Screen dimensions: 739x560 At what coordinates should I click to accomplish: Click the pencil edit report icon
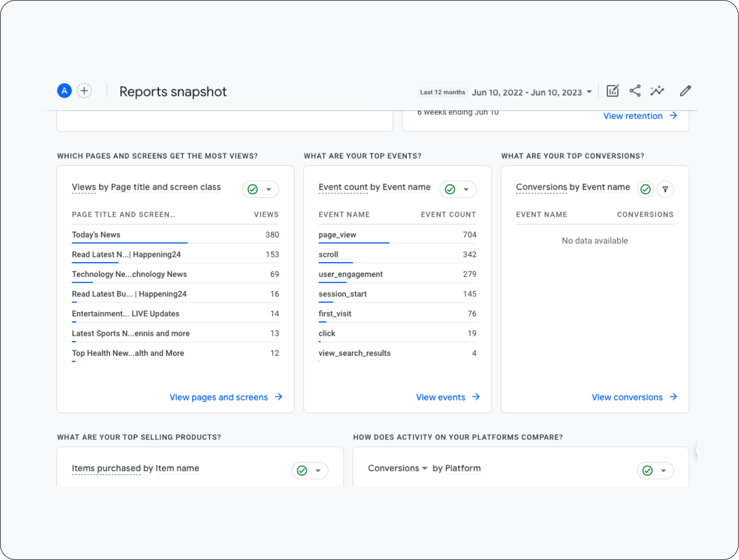click(685, 91)
